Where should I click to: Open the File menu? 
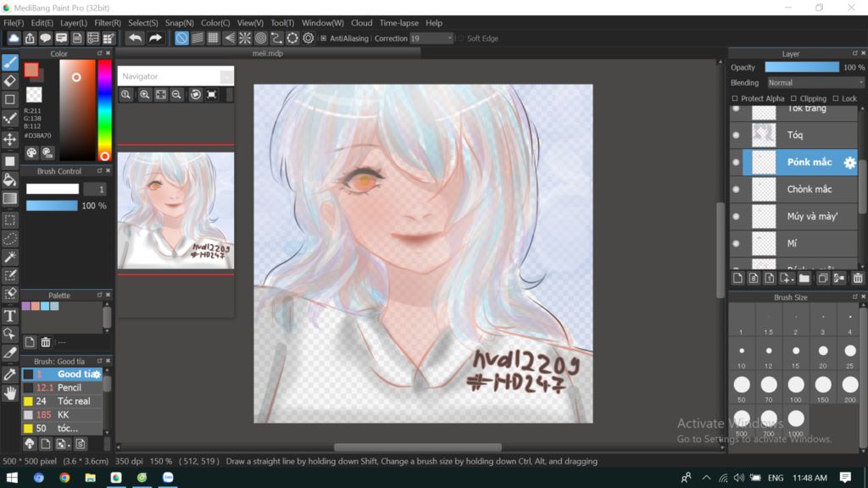(x=14, y=23)
